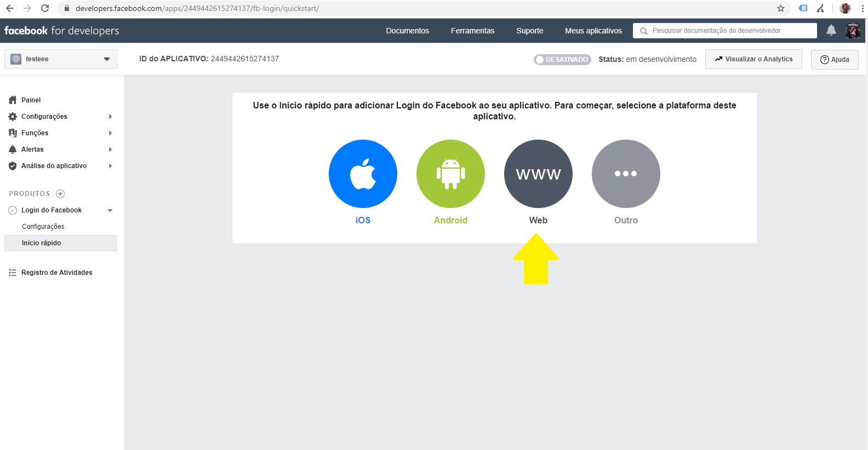Add a product with plus icon
Viewport: 868px width, 450px height.
coord(60,194)
